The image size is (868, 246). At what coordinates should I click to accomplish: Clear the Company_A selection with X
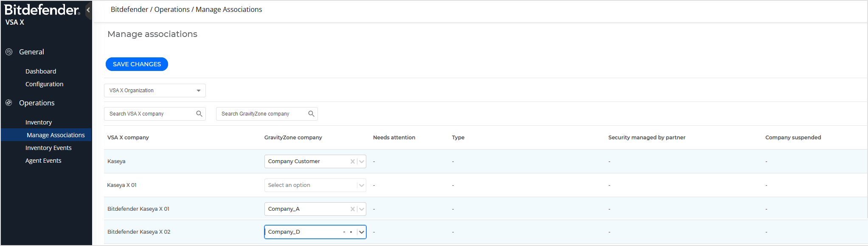[352, 209]
